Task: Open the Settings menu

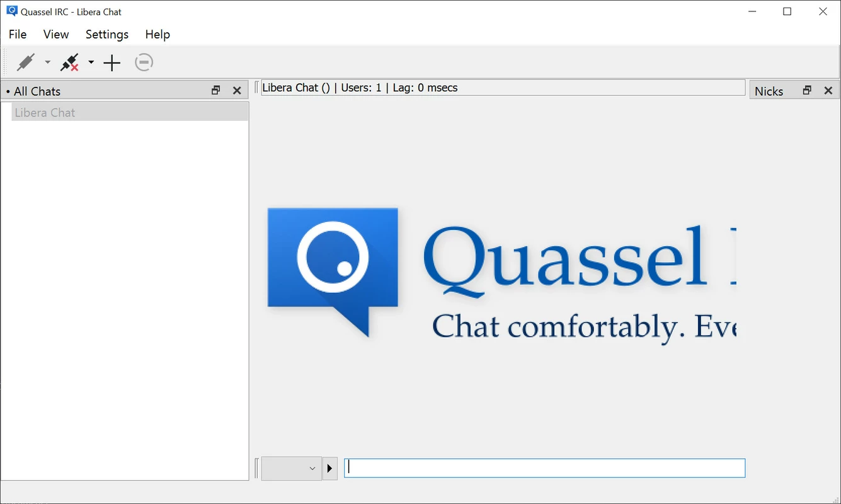Action: [107, 35]
